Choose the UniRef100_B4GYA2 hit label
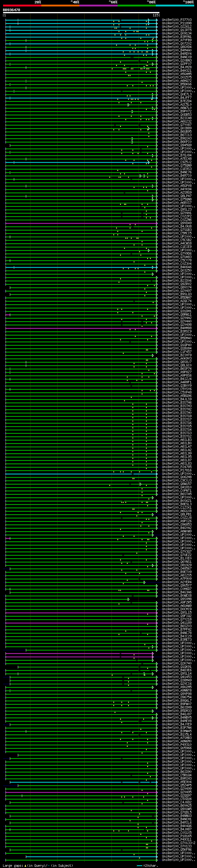This screenshot has height=868, width=197. (177, 528)
